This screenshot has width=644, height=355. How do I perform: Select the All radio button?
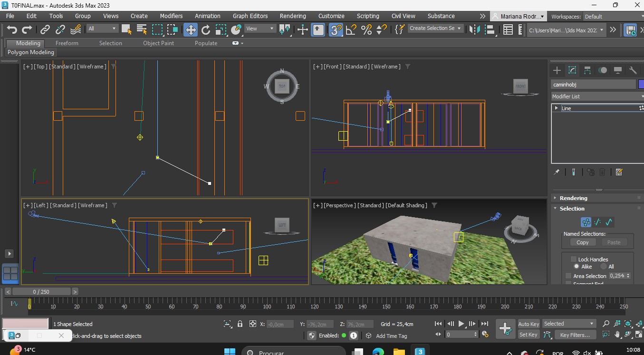(x=604, y=267)
